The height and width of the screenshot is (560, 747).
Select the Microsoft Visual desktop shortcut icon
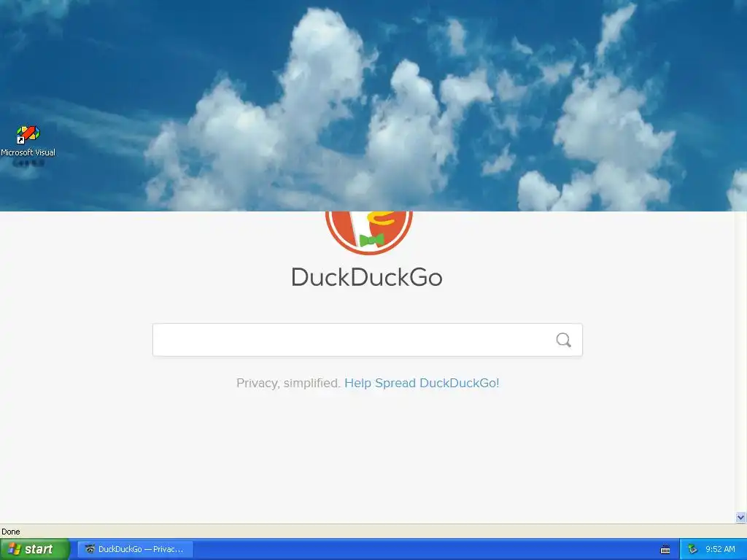click(28, 145)
